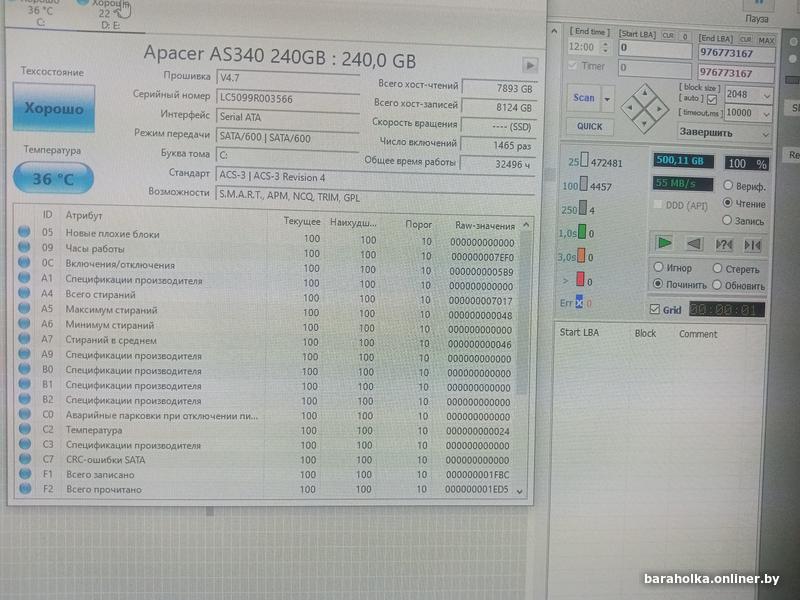The height and width of the screenshot is (600, 800).
Task: Toggle block size auto checkbox
Action: click(x=712, y=99)
